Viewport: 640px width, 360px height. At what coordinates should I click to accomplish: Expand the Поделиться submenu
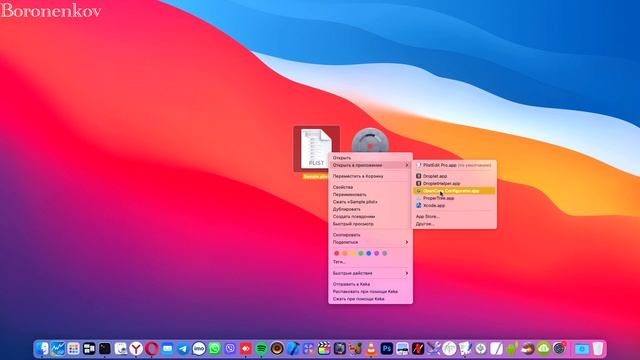pos(370,242)
